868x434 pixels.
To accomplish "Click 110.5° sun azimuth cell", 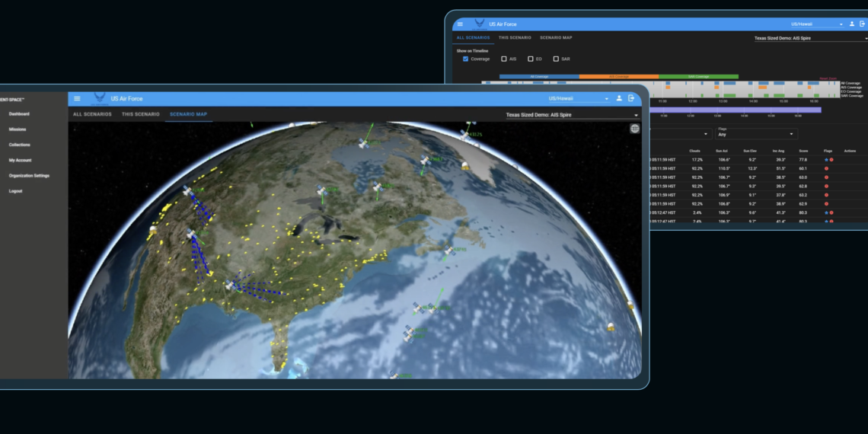I will click(x=725, y=168).
